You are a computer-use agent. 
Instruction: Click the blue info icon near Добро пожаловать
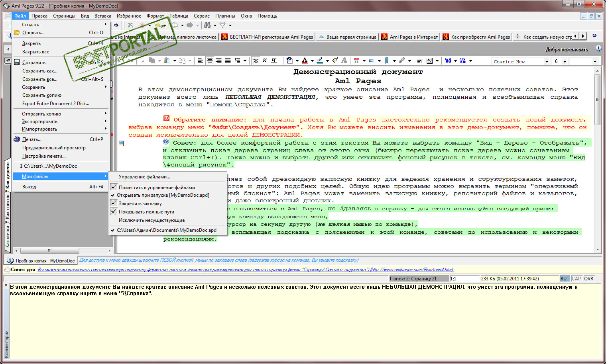[598, 49]
